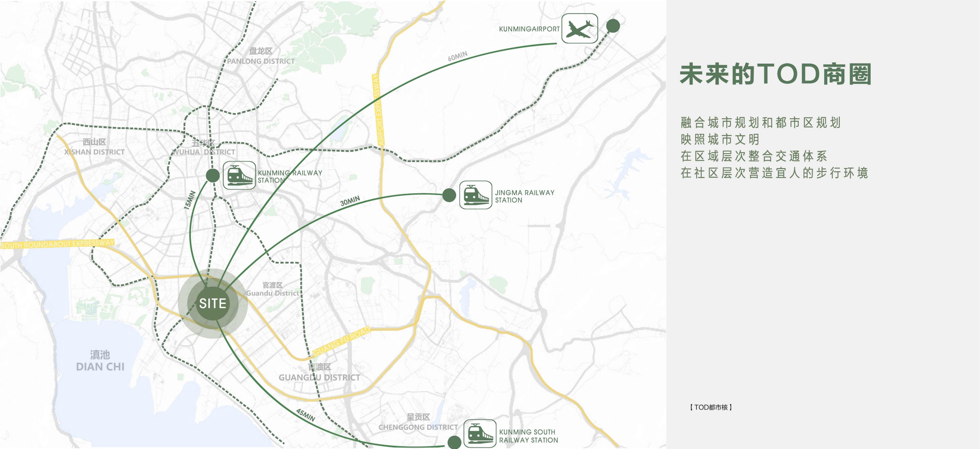Click the Kunming Railway Station train icon
The width and height of the screenshot is (980, 449).
pyautogui.click(x=239, y=175)
